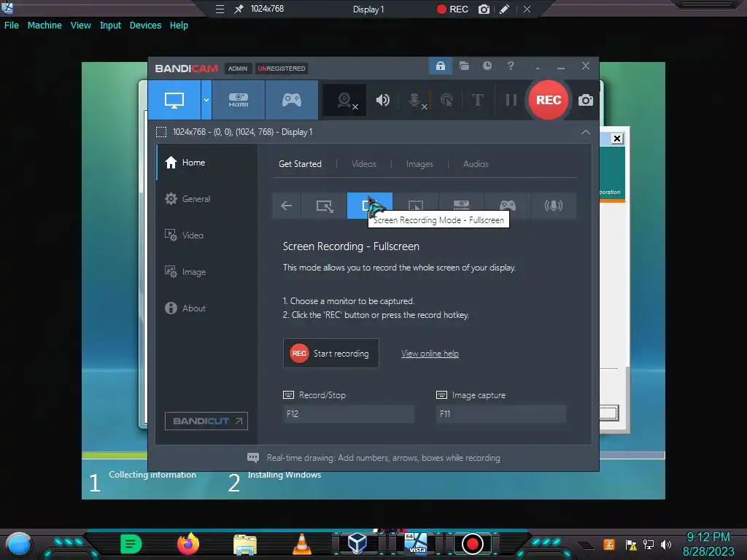Toggle speaker sound recording
Image resolution: width=747 pixels, height=560 pixels.
point(382,100)
